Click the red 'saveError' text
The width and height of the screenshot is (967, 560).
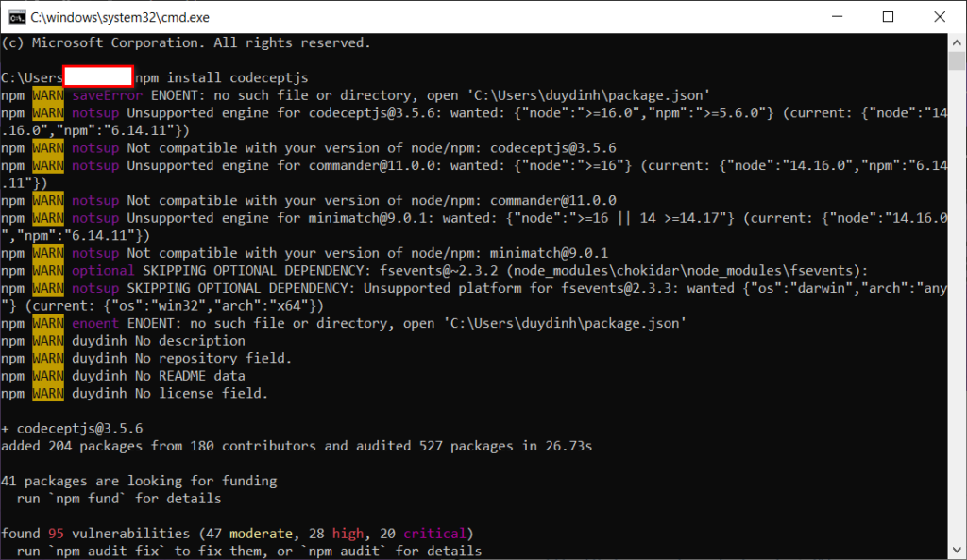click(108, 95)
